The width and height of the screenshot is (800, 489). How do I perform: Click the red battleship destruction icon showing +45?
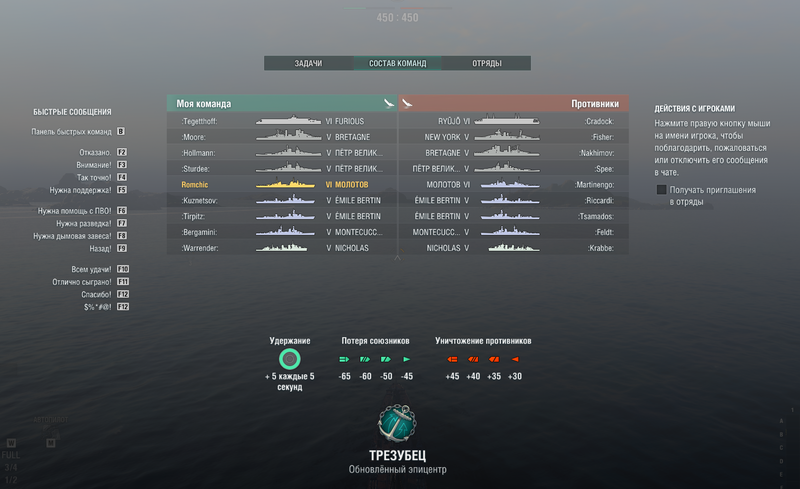(452, 359)
